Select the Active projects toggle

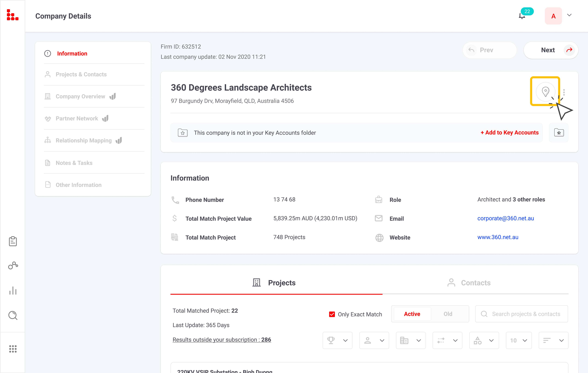(412, 314)
